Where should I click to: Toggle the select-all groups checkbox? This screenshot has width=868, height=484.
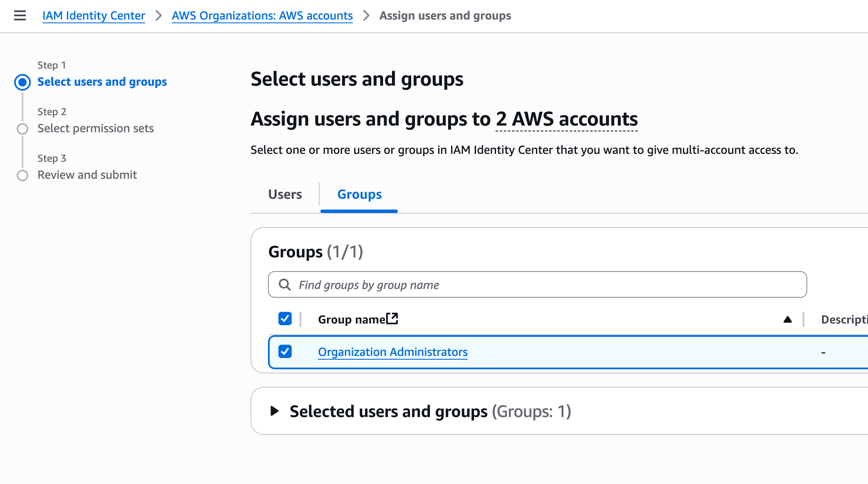(x=285, y=319)
